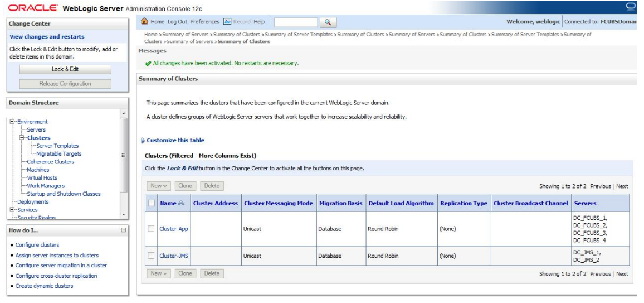The width and height of the screenshot is (644, 303).
Task: Open the top New dropdown button
Action: (159, 186)
